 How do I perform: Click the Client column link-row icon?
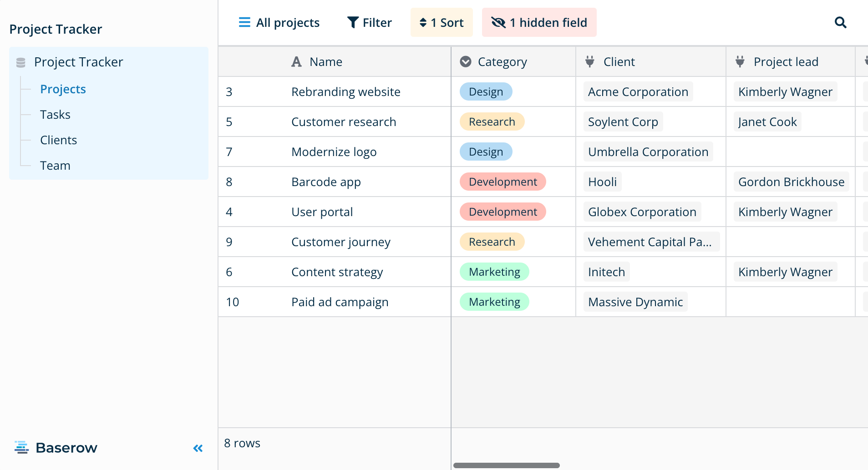[590, 61]
